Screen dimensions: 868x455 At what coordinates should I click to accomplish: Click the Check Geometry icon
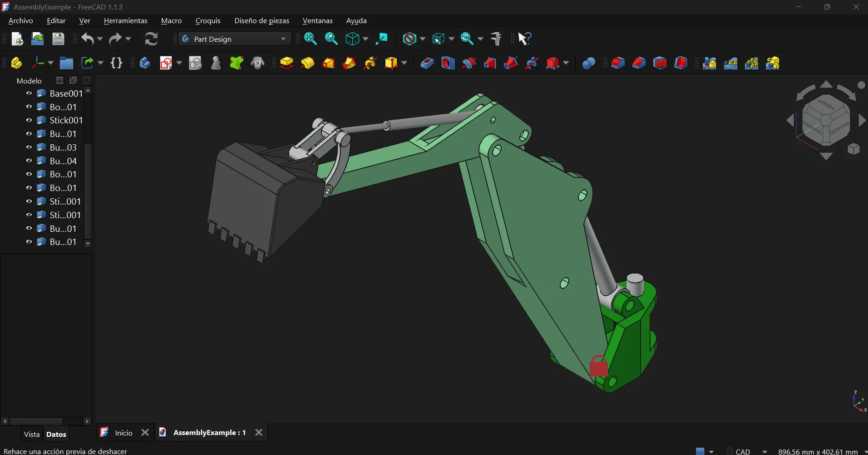coord(216,63)
